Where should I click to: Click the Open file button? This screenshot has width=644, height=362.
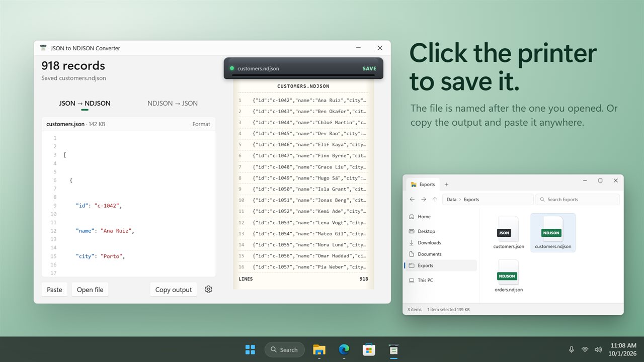coord(90,290)
